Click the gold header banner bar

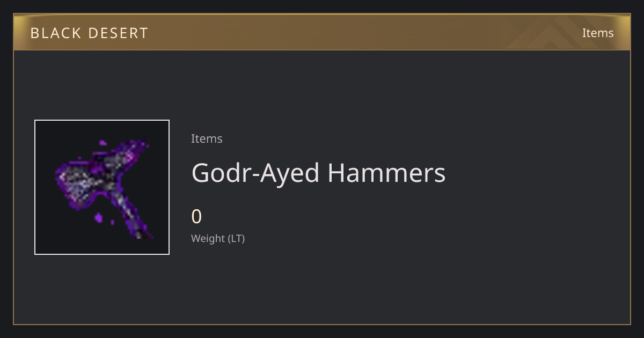tap(322, 32)
